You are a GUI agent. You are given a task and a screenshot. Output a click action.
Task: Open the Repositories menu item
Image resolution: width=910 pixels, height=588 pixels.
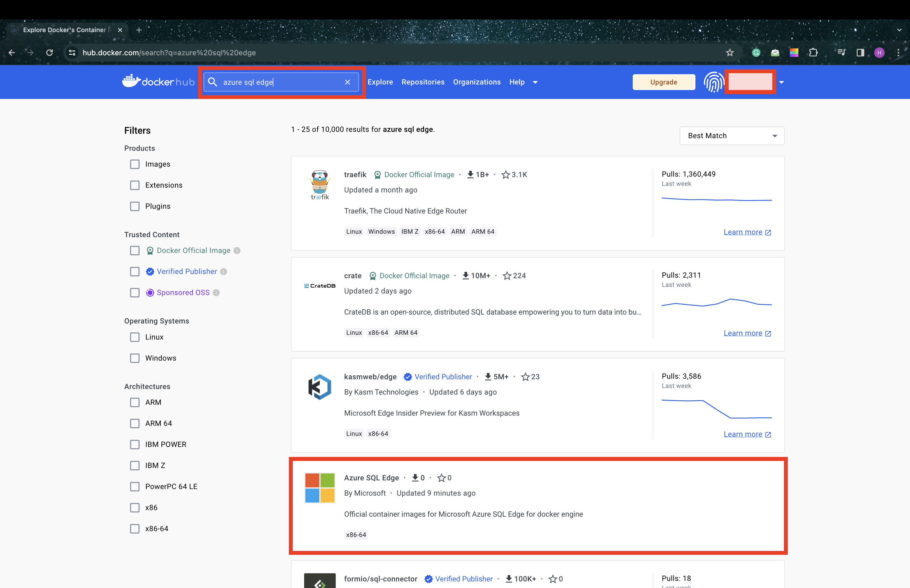point(423,82)
